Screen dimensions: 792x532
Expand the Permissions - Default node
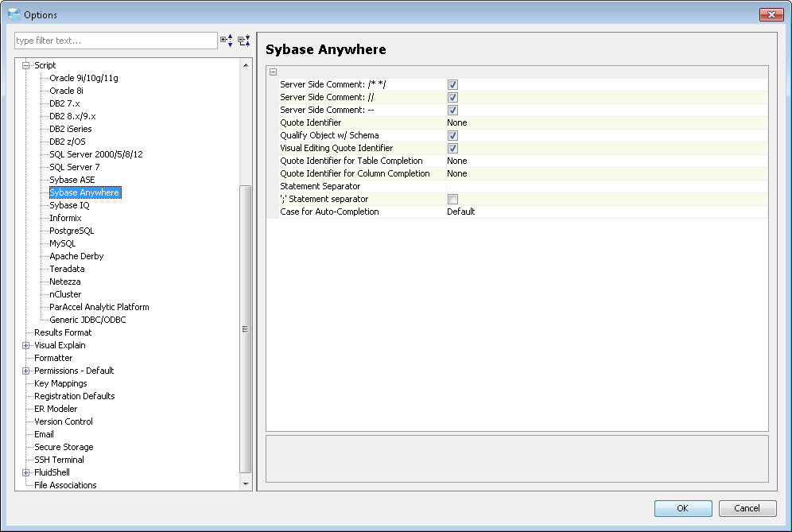[25, 371]
